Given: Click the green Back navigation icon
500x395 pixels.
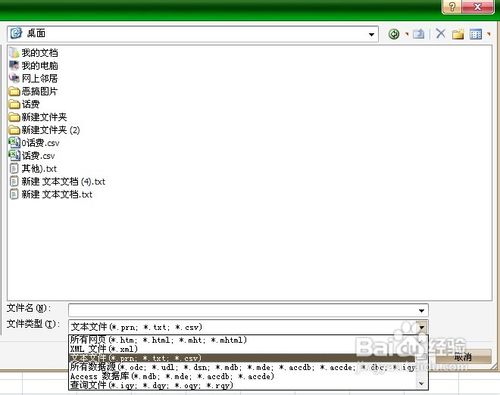Looking at the screenshot, I should (x=394, y=34).
